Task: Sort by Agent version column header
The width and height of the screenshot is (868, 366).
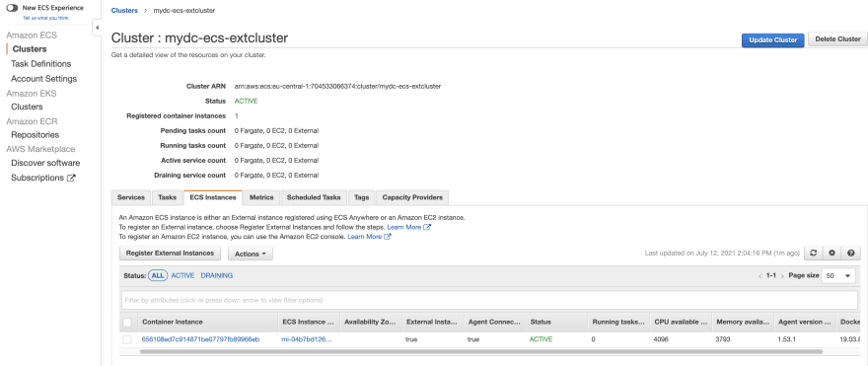Action: pyautogui.click(x=805, y=322)
